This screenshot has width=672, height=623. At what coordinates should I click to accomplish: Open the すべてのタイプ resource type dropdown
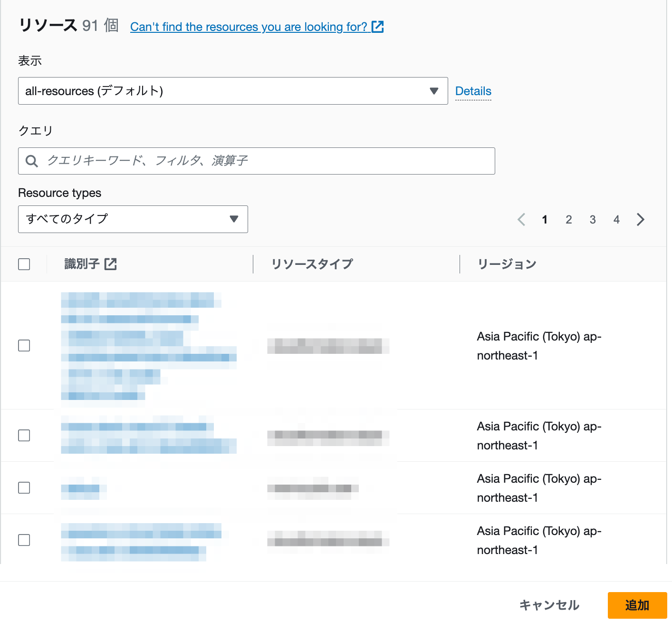pos(133,219)
